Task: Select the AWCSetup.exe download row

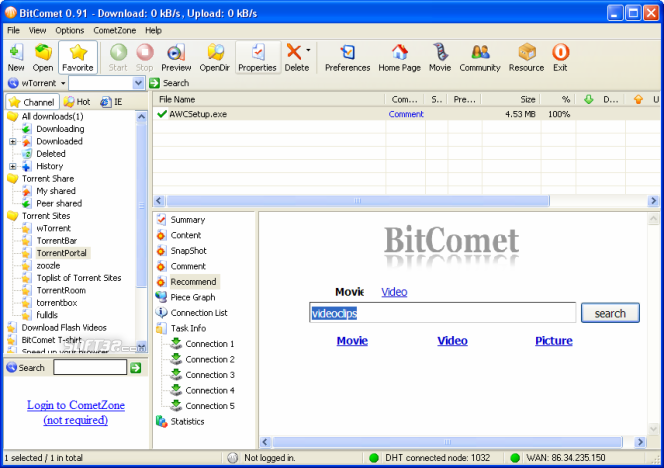Action: point(408,114)
